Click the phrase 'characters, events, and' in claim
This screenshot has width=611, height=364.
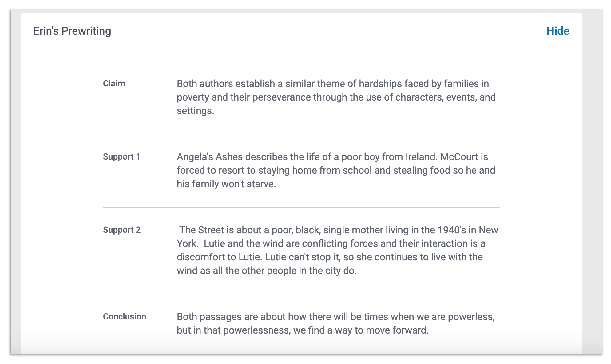[445, 97]
